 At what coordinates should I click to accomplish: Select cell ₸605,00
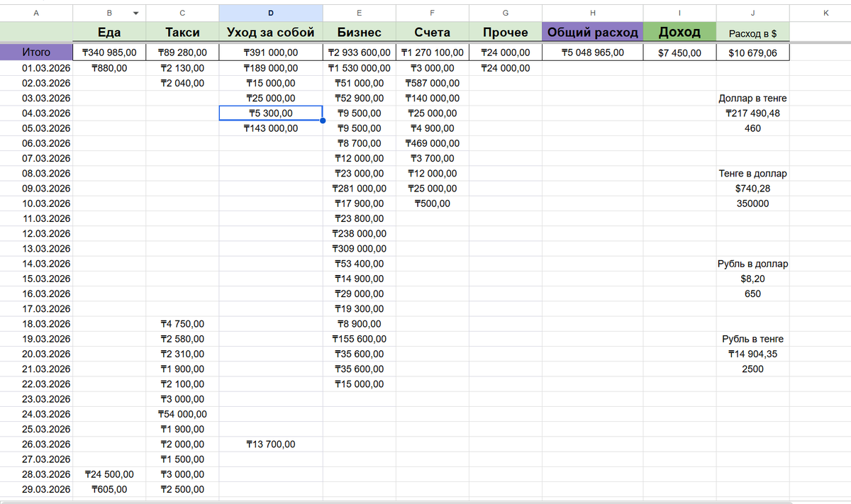pos(109,489)
